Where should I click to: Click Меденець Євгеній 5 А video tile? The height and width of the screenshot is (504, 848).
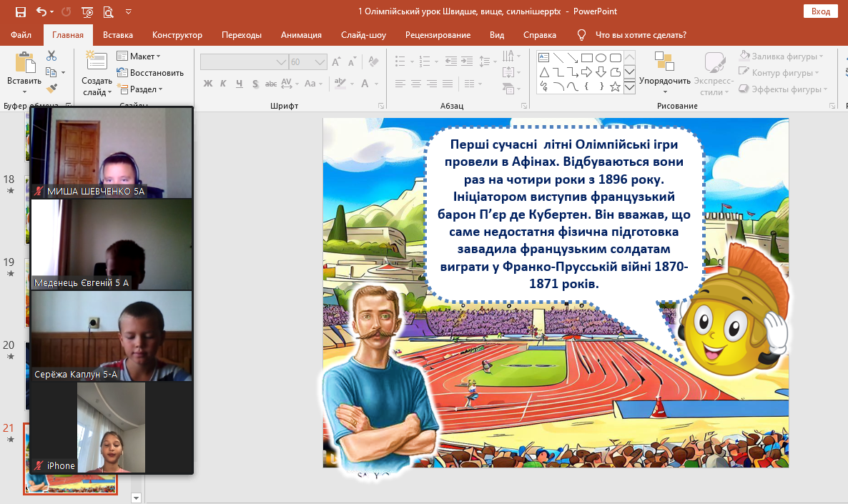(x=112, y=244)
